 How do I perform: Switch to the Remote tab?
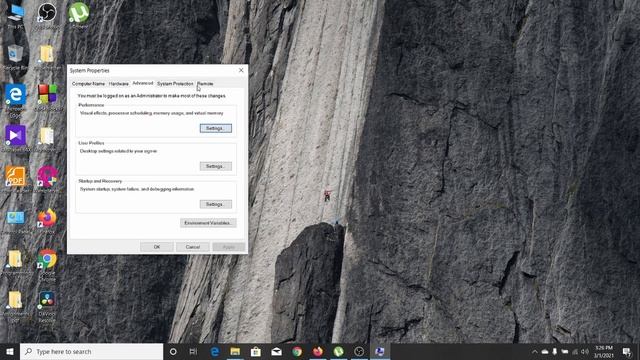[205, 84]
